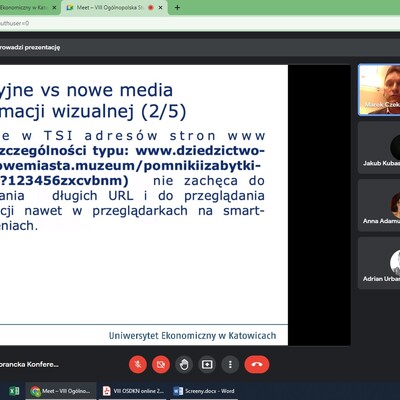This screenshot has height=400, width=400.
Task: Click the 'prowadzi prezentację' presenter label
Action: (x=30, y=47)
